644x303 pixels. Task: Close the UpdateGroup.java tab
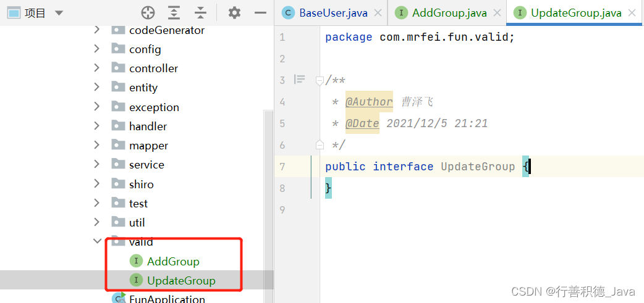click(632, 13)
